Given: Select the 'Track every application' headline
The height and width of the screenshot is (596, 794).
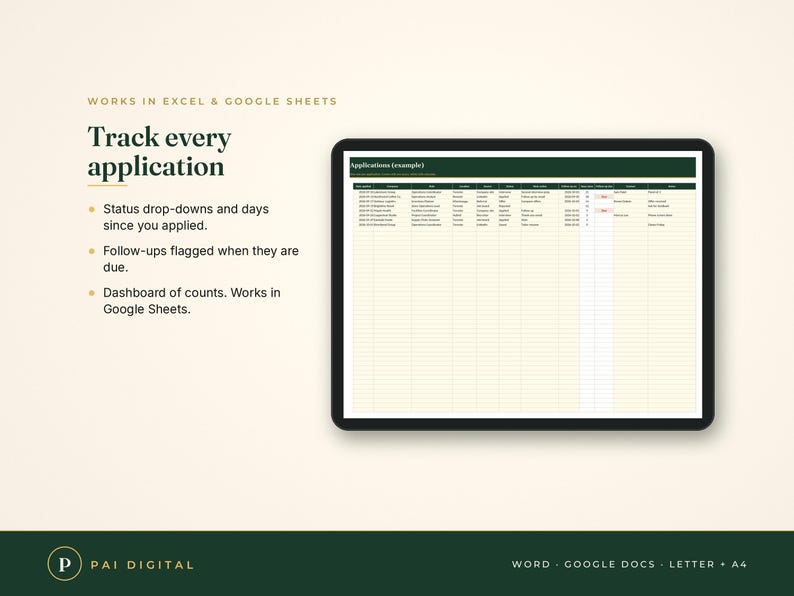Looking at the screenshot, I should click(160, 152).
